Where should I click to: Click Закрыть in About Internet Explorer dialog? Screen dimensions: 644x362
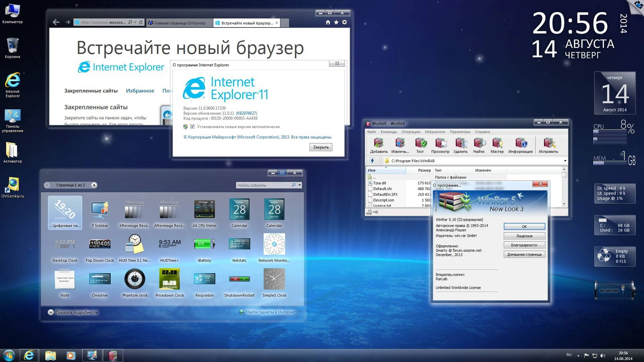321,147
